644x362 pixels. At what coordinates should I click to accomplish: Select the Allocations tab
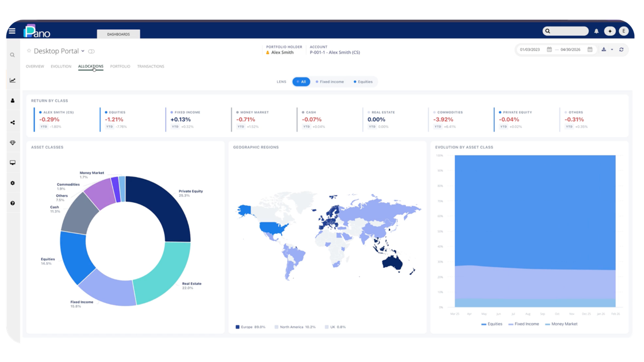[x=91, y=67]
